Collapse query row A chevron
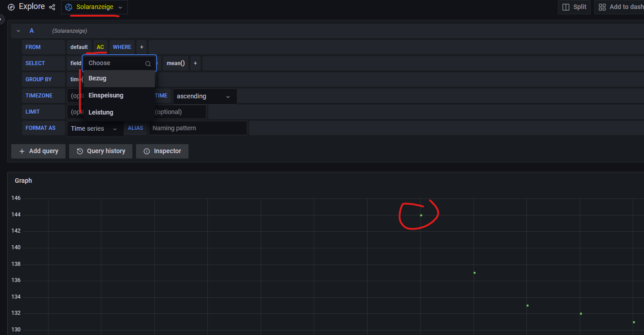 (x=18, y=31)
